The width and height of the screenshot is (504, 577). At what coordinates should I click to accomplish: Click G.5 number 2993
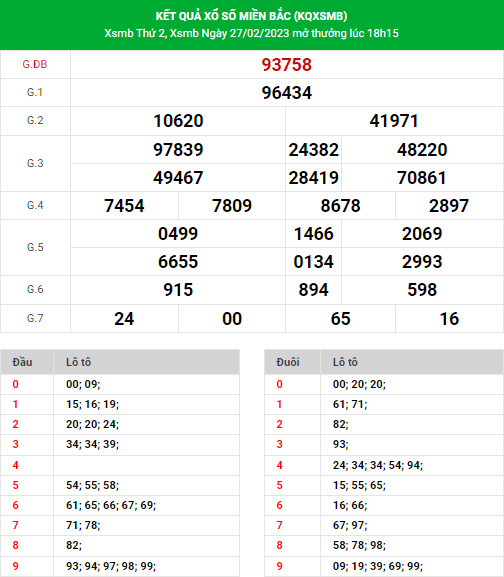click(x=422, y=262)
